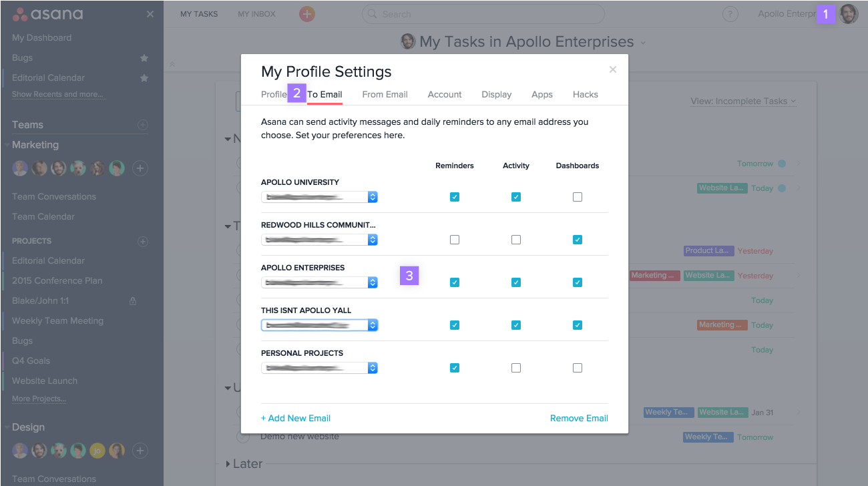Switch to the From Email tab
Screen dimensions: 868x486
385,94
